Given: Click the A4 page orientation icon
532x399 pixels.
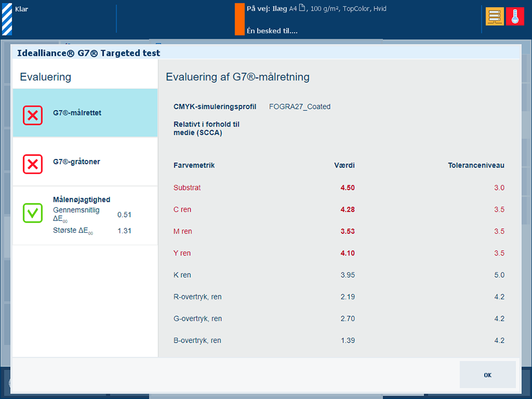Looking at the screenshot, I should pos(302,8).
